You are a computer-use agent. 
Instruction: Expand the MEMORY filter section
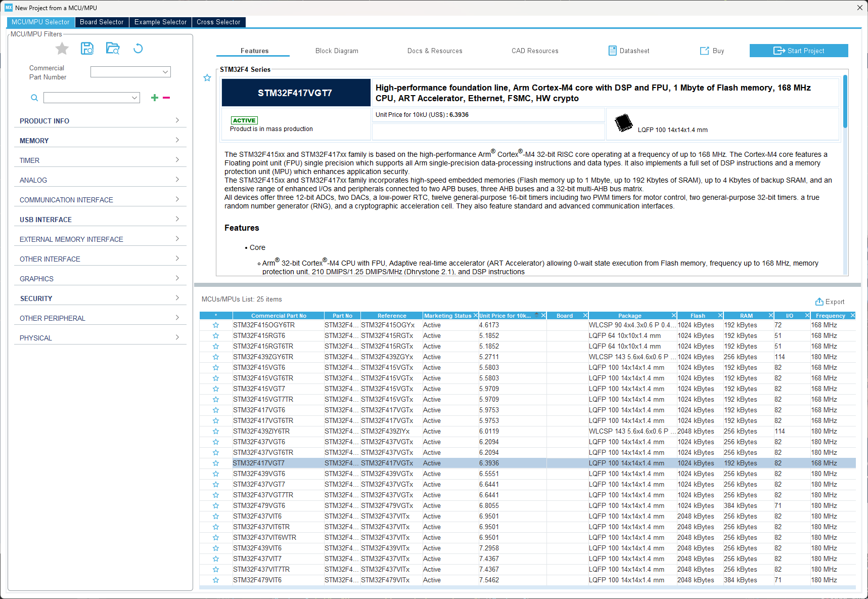(x=100, y=141)
